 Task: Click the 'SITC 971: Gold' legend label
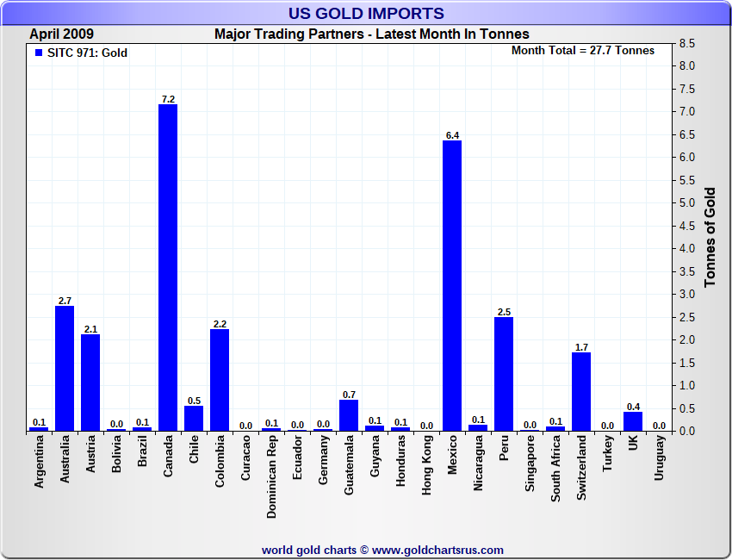(x=87, y=53)
